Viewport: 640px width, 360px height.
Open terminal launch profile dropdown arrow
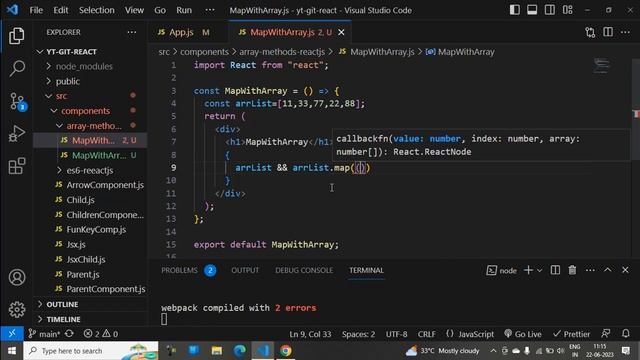click(x=540, y=270)
